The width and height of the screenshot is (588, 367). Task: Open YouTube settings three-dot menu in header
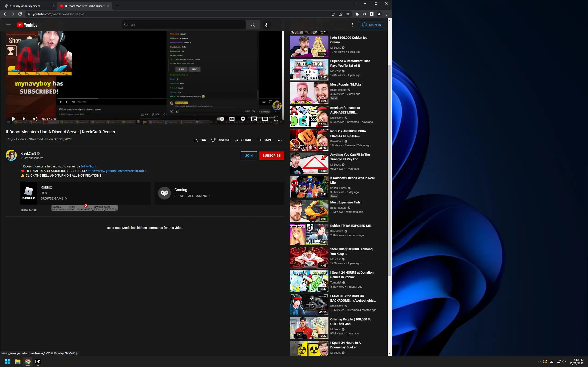tap(352, 25)
